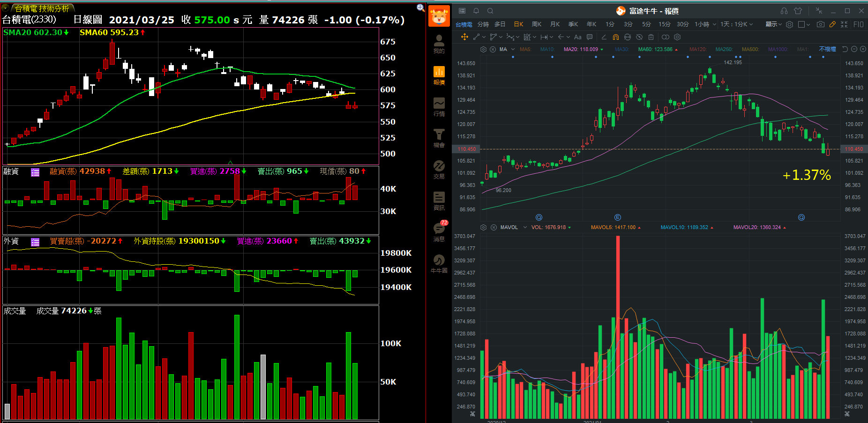Switch to 月K monthly chart tab
The width and height of the screenshot is (868, 423).
pyautogui.click(x=555, y=24)
